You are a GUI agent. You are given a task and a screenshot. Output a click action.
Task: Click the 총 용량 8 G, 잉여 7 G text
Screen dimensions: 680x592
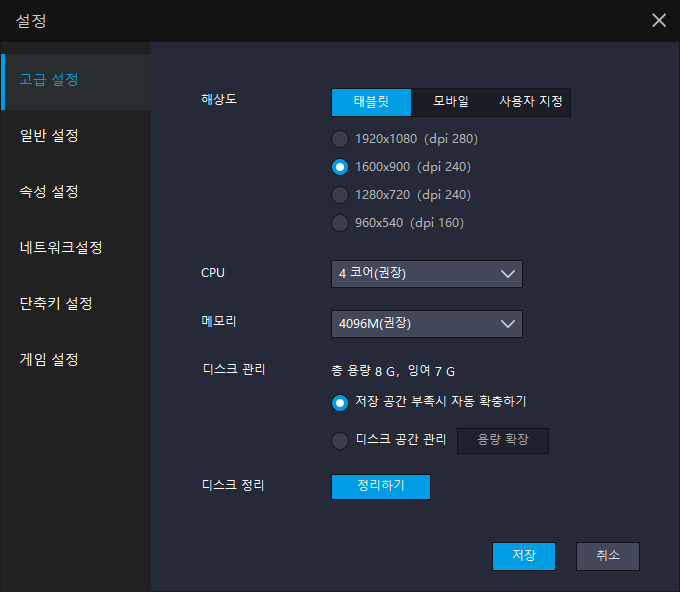[x=393, y=371]
